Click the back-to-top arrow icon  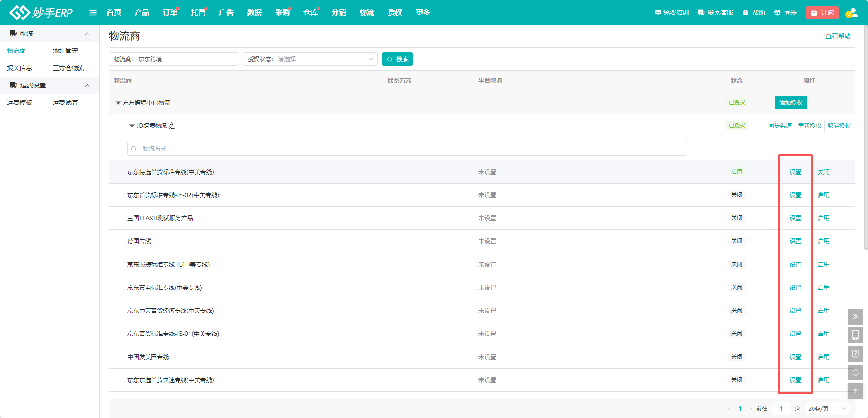click(x=855, y=391)
